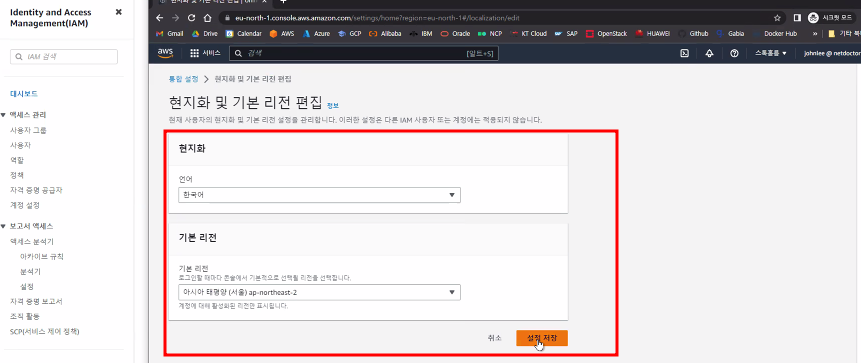Open johnlee account menu
Viewport: 861px width, 363px height.
(x=832, y=53)
